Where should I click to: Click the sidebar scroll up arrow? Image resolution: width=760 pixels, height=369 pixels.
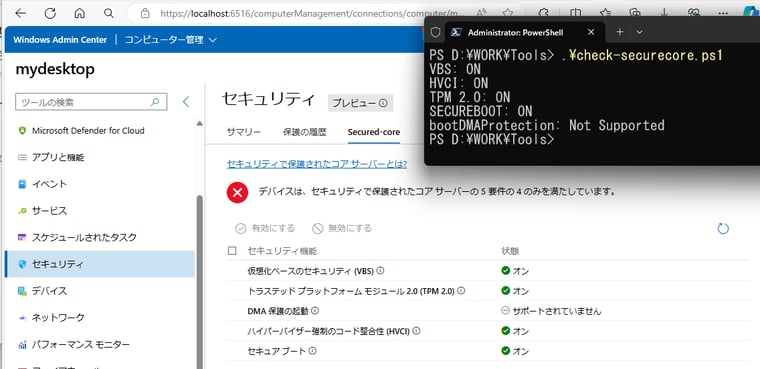pos(200,124)
